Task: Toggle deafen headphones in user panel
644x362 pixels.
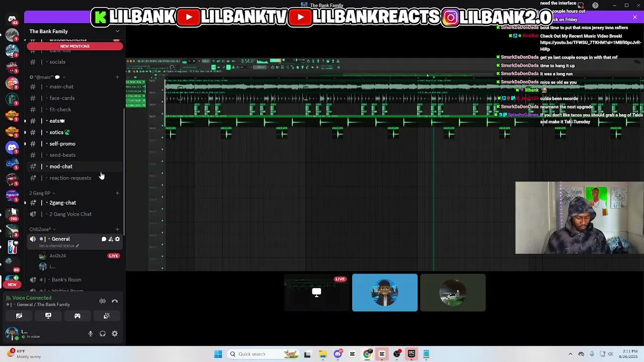Action: click(103, 333)
